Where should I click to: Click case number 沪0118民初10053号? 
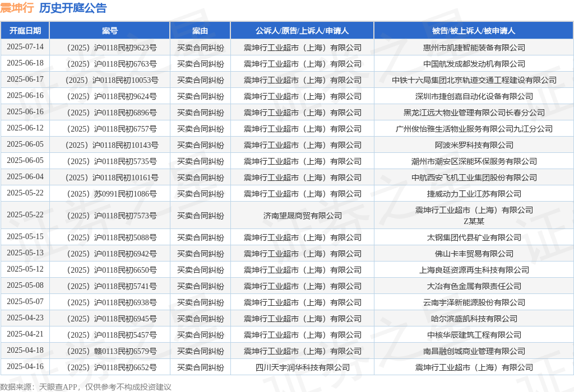tap(110, 80)
